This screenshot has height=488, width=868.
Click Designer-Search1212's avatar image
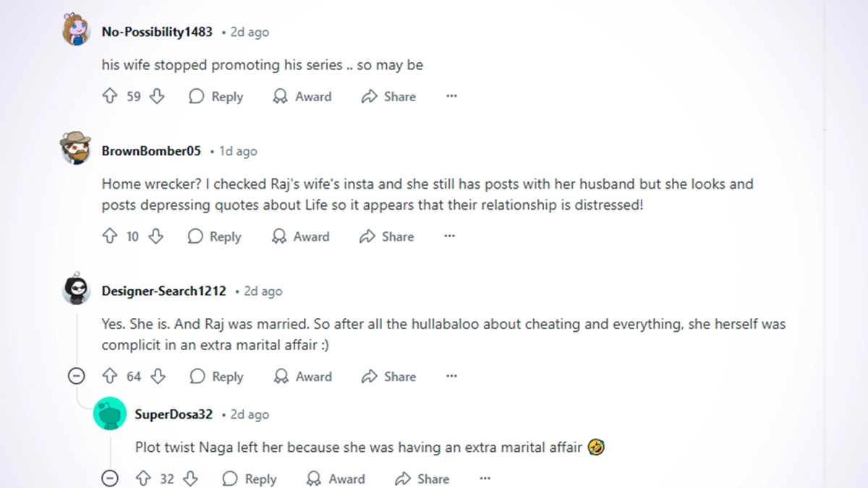click(77, 291)
